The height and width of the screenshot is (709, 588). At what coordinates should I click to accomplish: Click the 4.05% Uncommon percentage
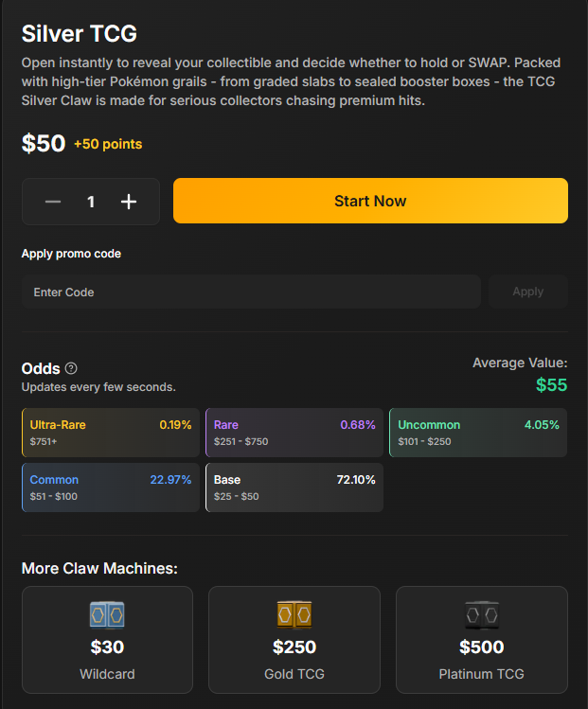tap(542, 425)
